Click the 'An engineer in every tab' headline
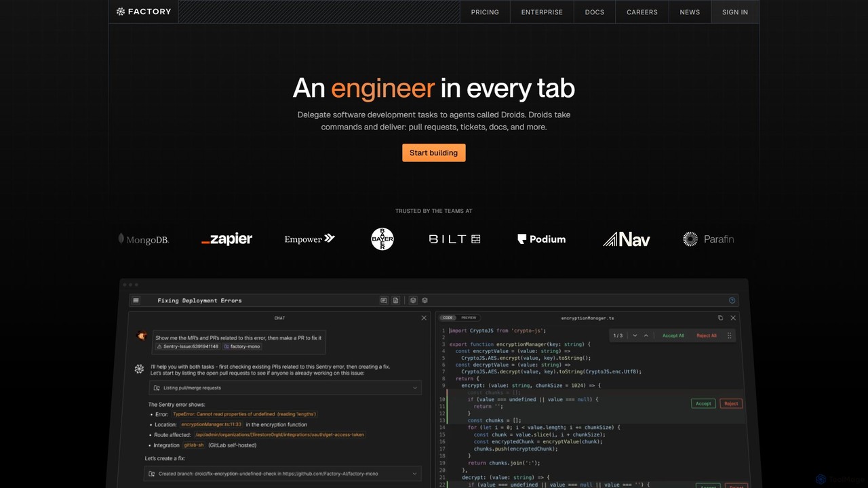The height and width of the screenshot is (488, 868). 434,88
